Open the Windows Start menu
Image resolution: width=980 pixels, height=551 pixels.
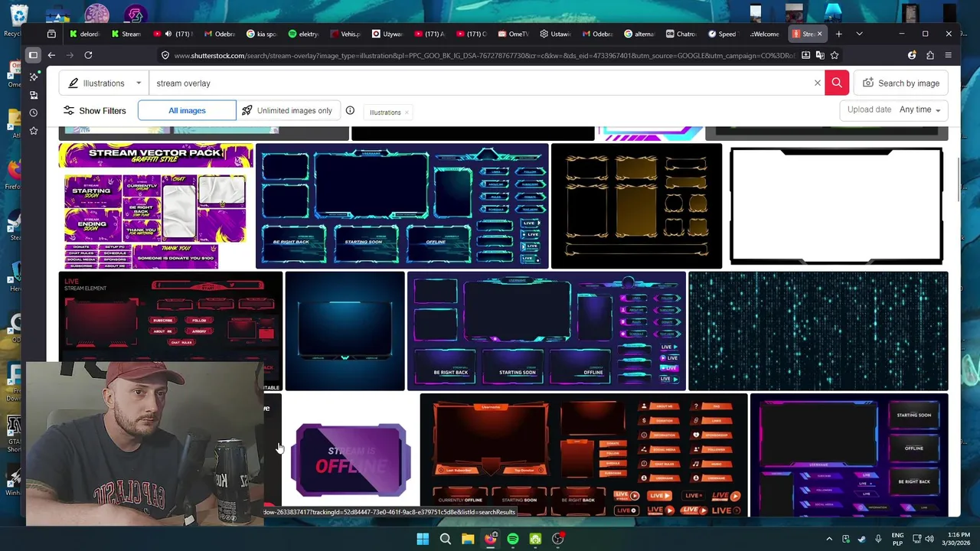(423, 539)
